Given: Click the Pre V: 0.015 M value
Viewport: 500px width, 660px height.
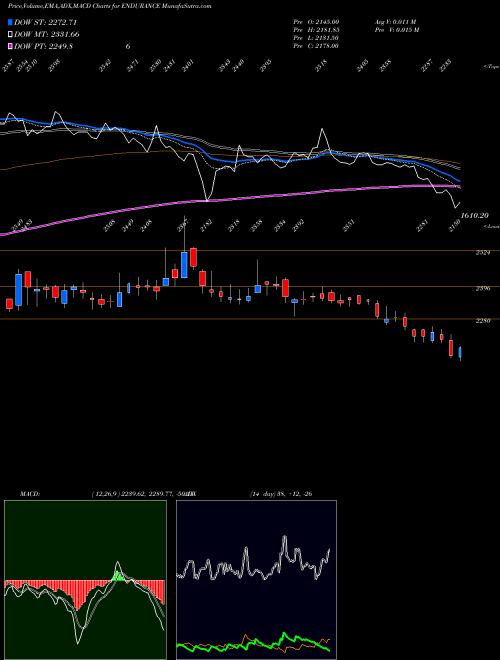Looking at the screenshot, I should (397, 30).
